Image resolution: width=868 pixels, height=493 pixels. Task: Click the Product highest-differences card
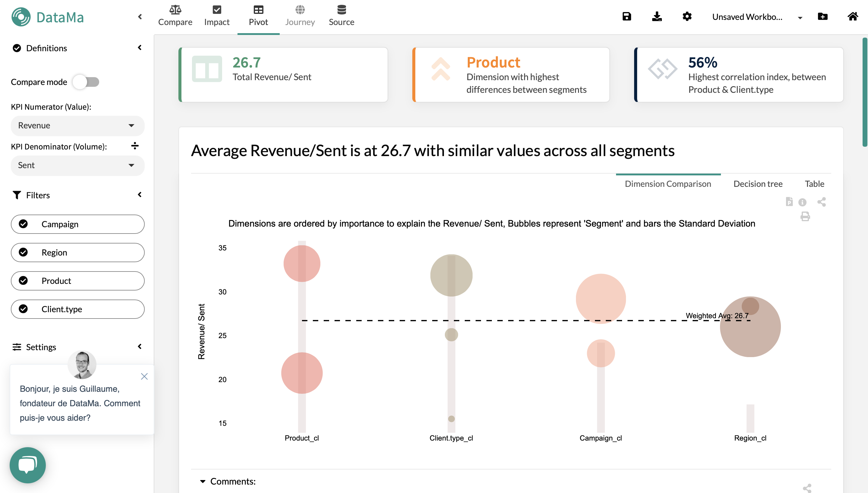coord(511,75)
